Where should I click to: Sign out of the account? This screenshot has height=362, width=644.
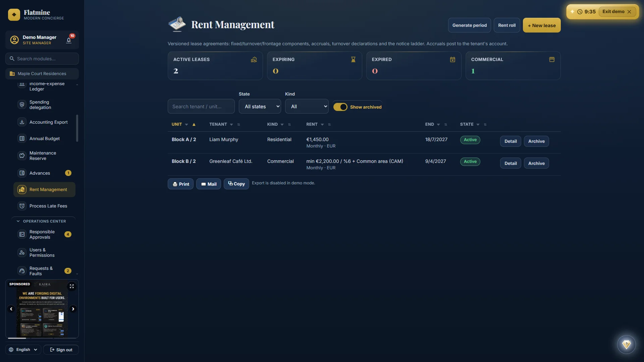(61, 350)
